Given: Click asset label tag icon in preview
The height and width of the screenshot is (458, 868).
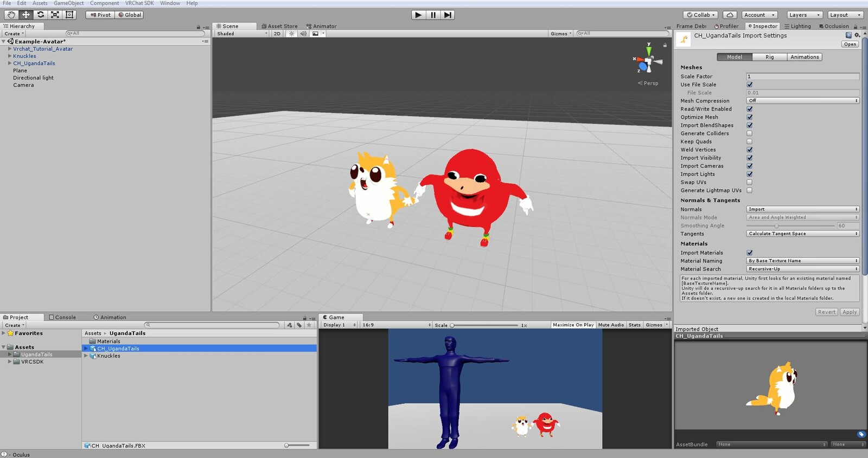Looking at the screenshot, I should [x=861, y=434].
